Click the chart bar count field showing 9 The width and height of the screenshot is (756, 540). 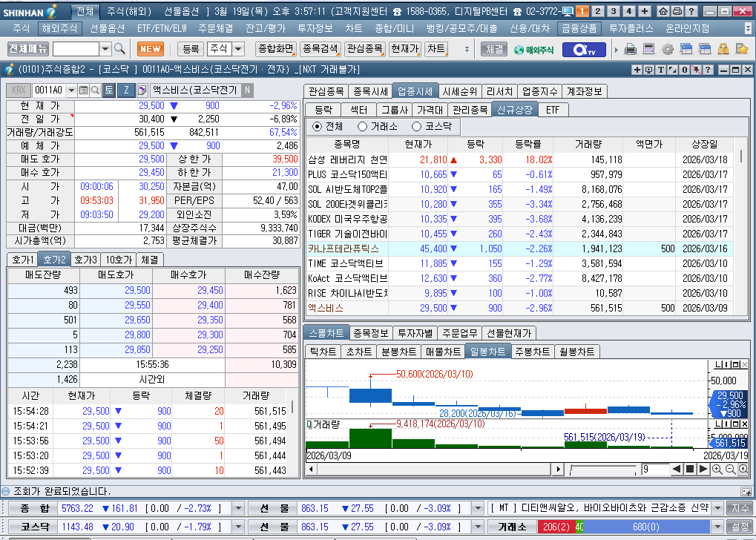(655, 469)
